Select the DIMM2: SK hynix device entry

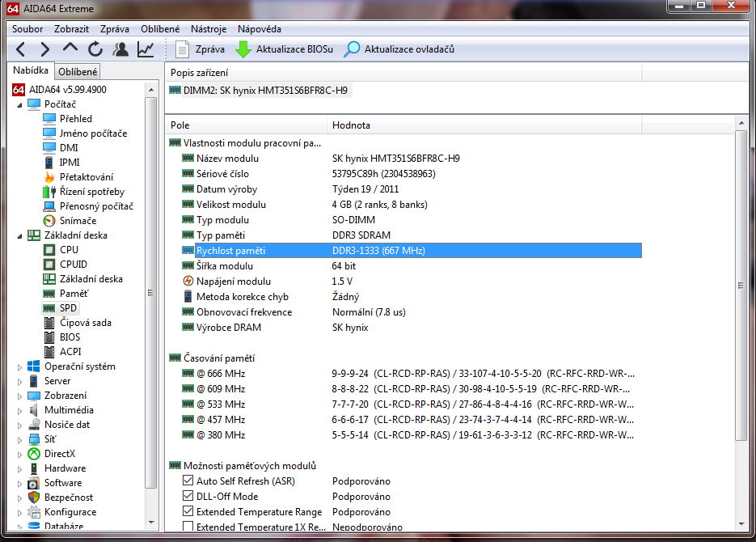[260, 91]
